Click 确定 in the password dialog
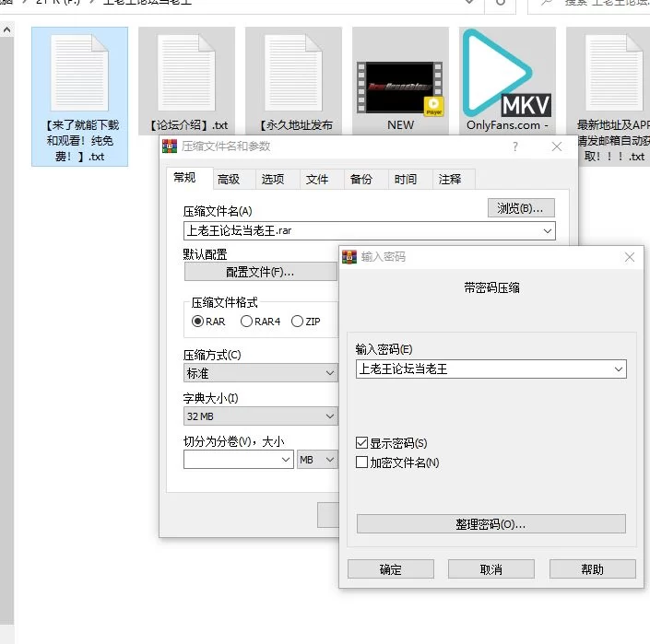 [391, 569]
